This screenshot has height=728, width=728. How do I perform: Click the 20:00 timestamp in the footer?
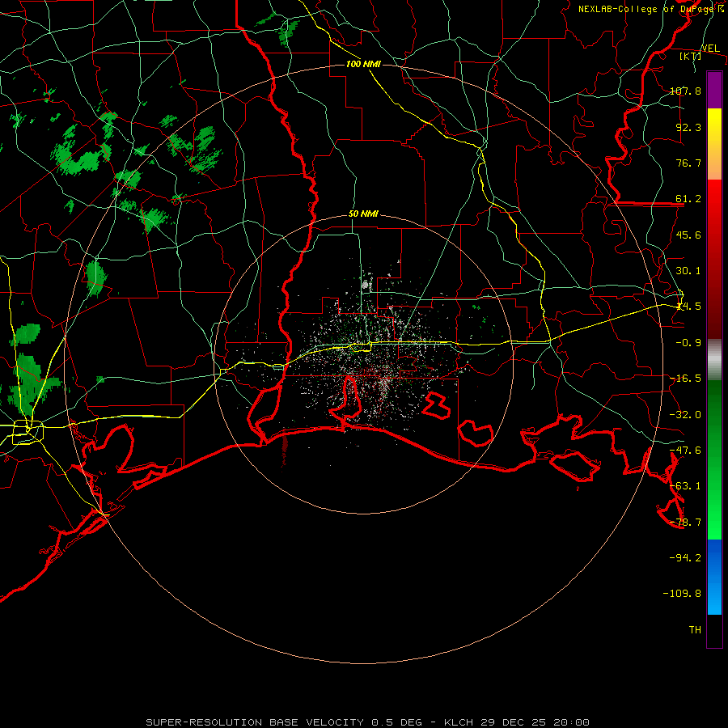point(571,722)
